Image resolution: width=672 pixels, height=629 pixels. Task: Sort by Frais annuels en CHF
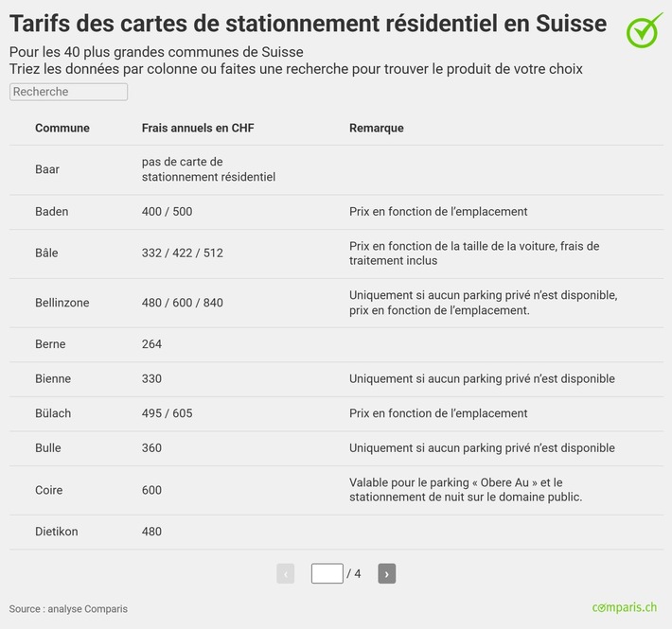coord(198,129)
